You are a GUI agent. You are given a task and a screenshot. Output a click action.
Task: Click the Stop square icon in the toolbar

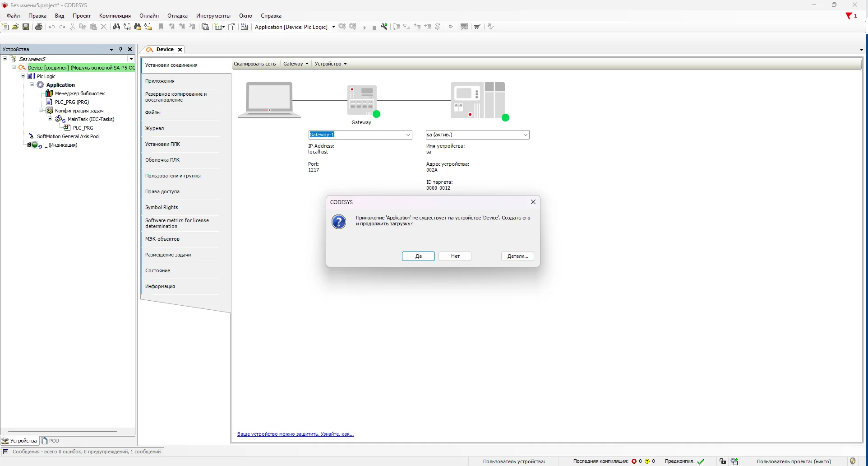point(374,28)
